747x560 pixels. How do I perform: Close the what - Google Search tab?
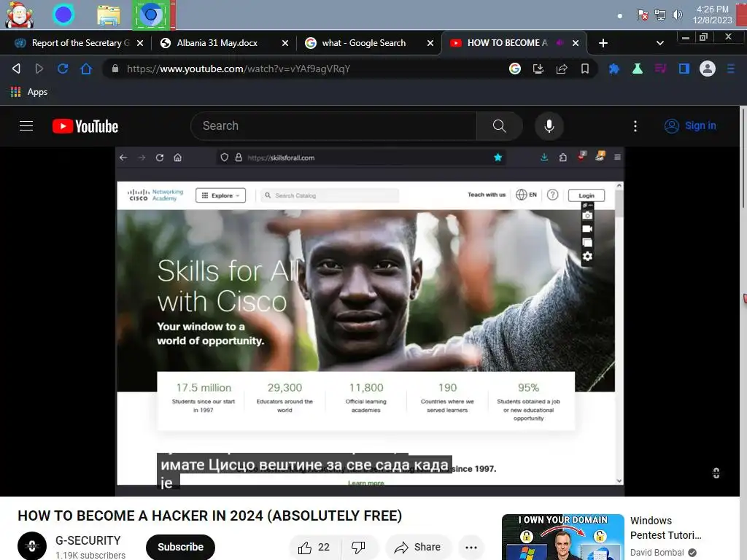point(430,43)
